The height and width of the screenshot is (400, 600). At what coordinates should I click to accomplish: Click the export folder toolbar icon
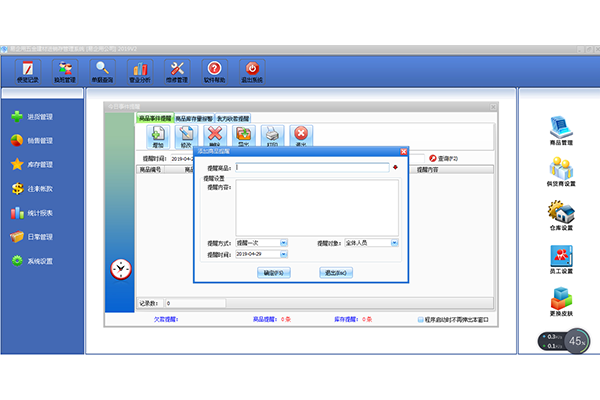tap(244, 136)
